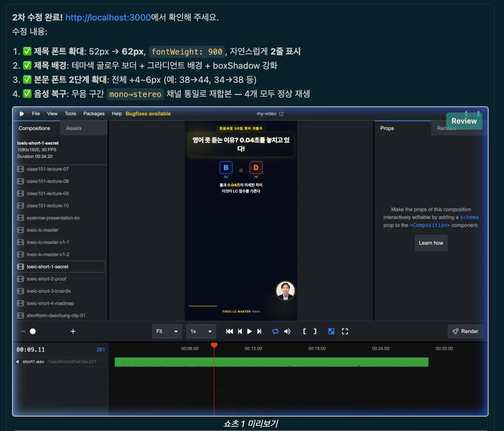Open the Fit zoom dropdown

[x=167, y=331]
